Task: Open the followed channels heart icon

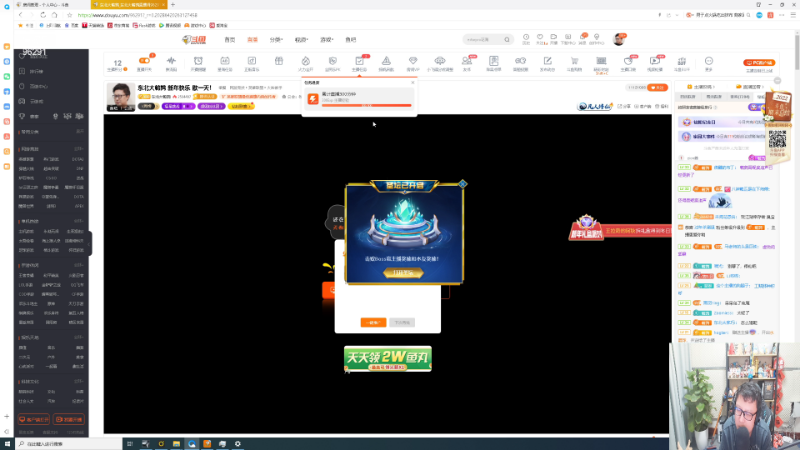Action: coord(540,37)
